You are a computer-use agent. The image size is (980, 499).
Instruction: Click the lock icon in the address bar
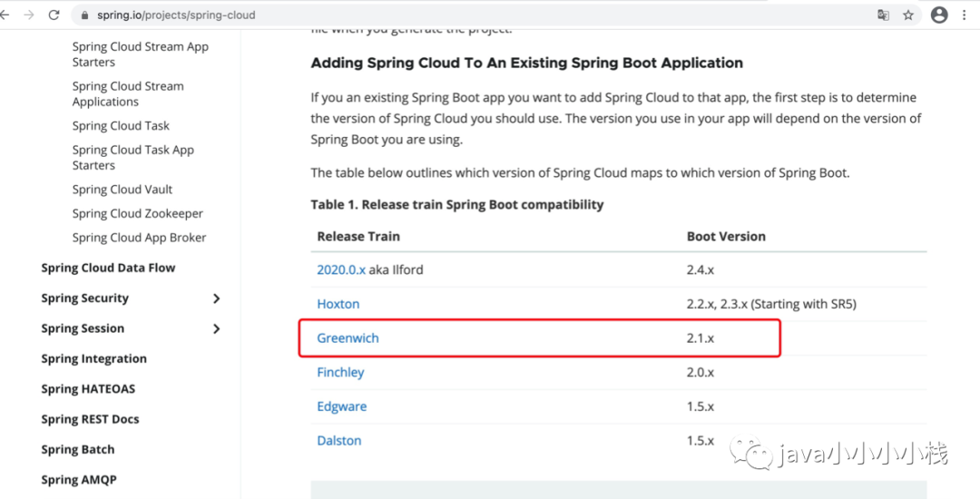(84, 15)
